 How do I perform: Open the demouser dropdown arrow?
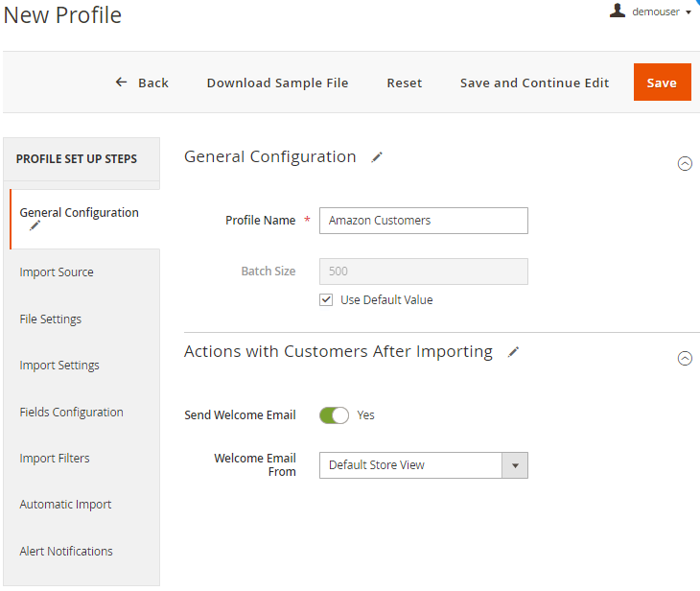pos(688,12)
